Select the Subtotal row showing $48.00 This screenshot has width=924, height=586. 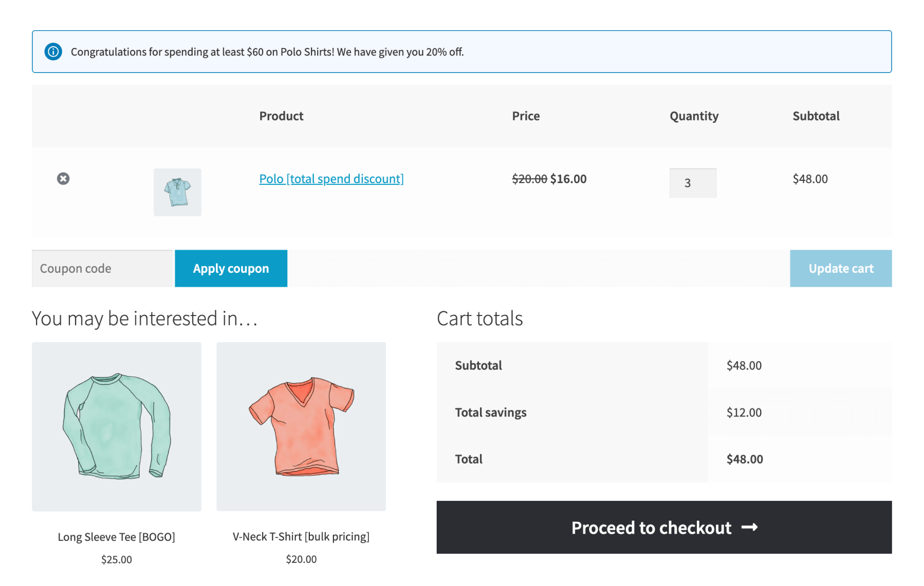[x=744, y=365]
